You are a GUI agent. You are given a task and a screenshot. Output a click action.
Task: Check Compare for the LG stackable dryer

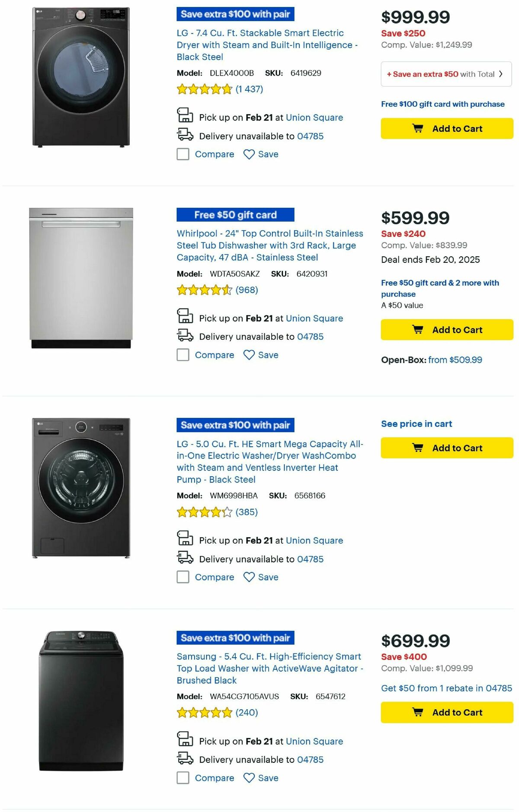182,154
